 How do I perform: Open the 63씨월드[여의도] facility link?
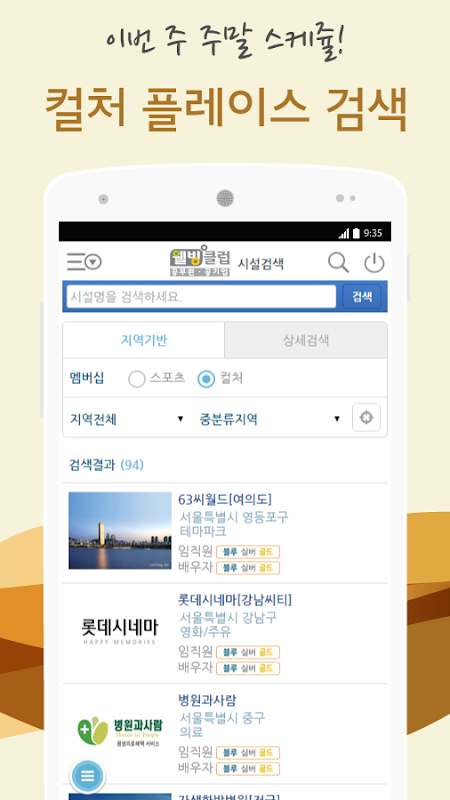coord(225,499)
